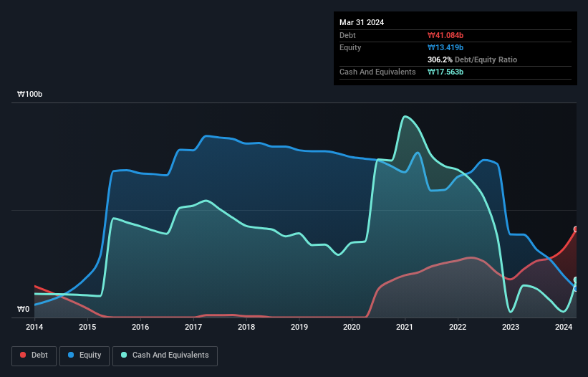The image size is (588, 377).
Task: Click the ₩41.084b Debt value
Action: (445, 35)
